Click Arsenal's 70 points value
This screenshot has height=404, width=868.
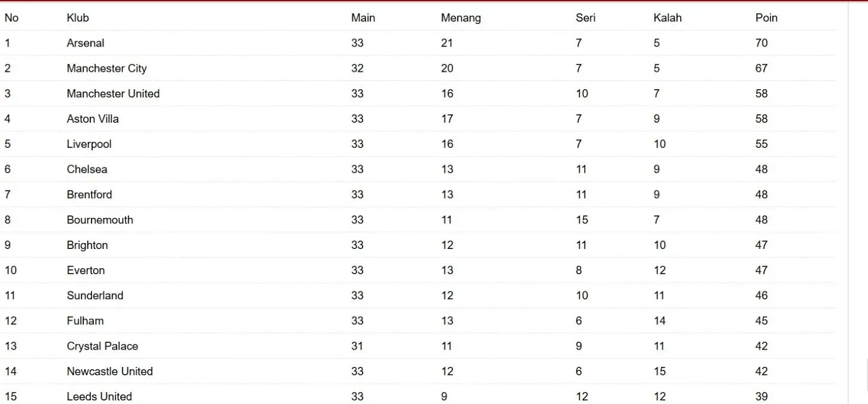pyautogui.click(x=761, y=43)
